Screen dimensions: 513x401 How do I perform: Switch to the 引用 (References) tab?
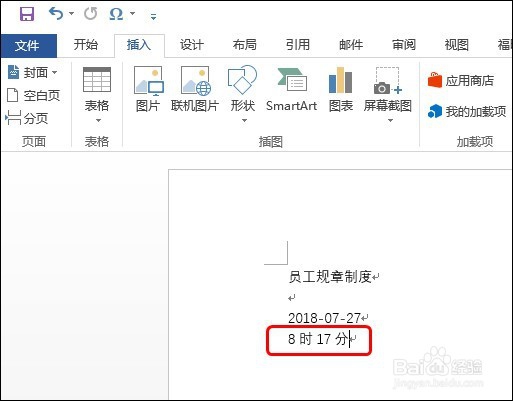(x=298, y=45)
